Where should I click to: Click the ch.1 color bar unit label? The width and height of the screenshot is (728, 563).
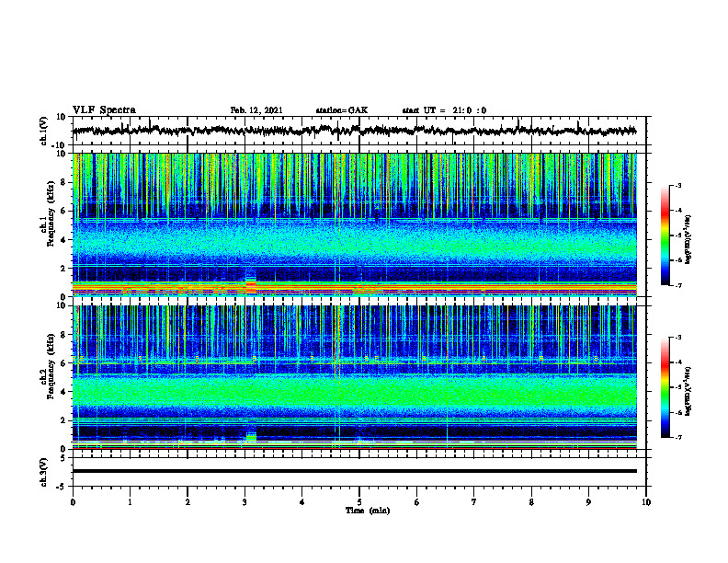point(688,240)
